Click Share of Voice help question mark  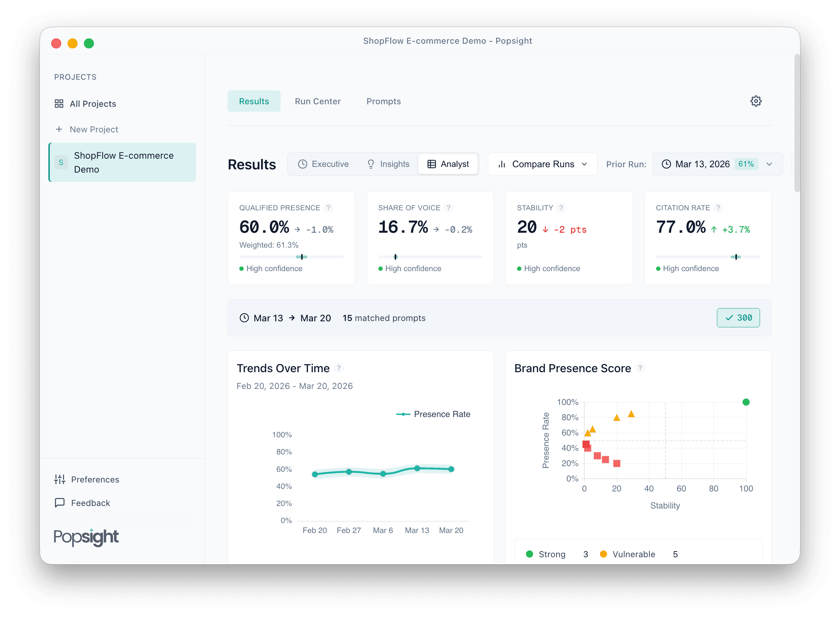pyautogui.click(x=448, y=208)
